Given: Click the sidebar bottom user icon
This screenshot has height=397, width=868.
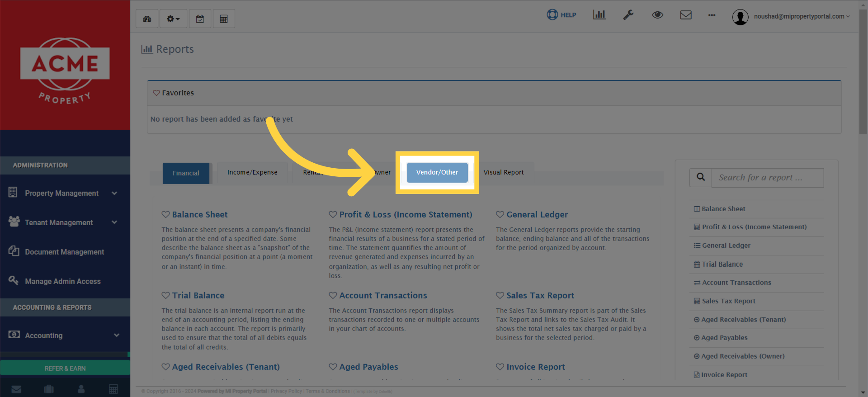Looking at the screenshot, I should [81, 389].
